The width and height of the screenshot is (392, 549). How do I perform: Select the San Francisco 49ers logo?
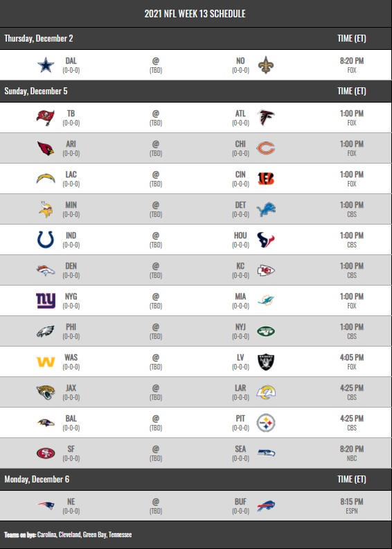click(46, 453)
